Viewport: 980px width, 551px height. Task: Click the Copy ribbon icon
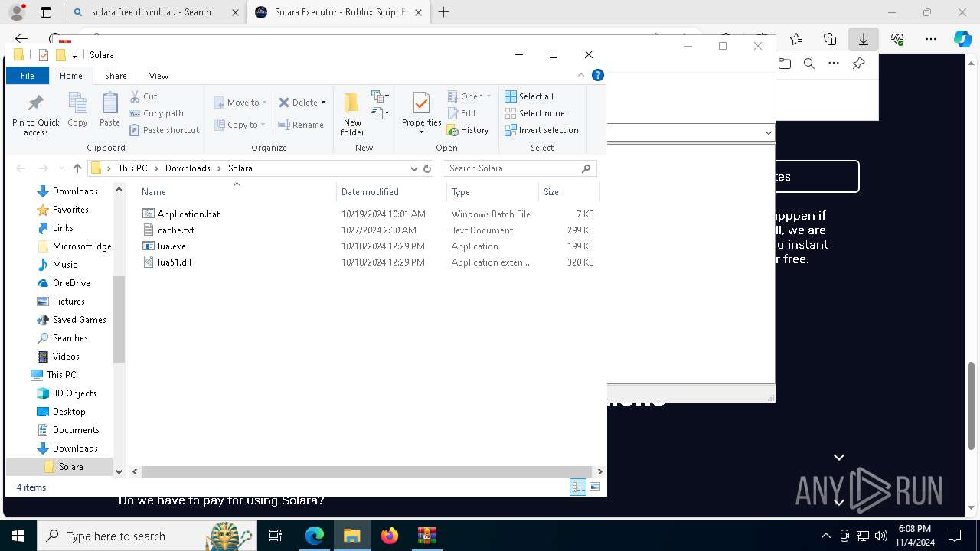(77, 109)
